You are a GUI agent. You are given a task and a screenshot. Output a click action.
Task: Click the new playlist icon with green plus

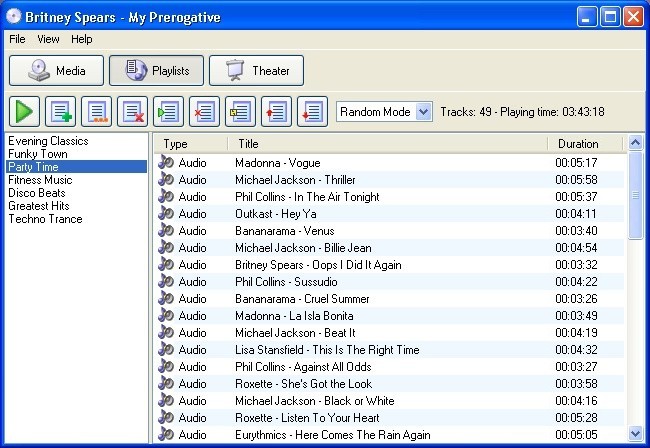(x=61, y=111)
